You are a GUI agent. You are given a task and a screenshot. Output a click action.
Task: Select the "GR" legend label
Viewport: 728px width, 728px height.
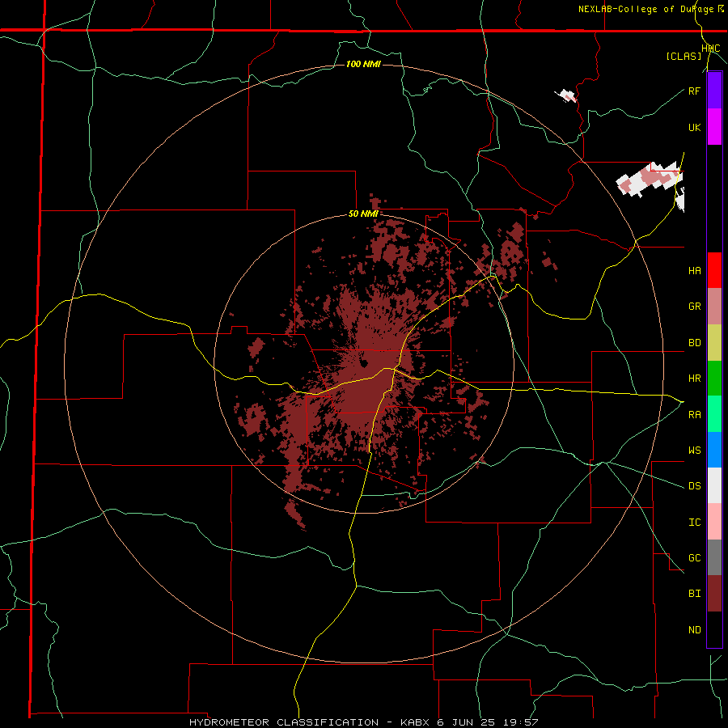pos(694,307)
